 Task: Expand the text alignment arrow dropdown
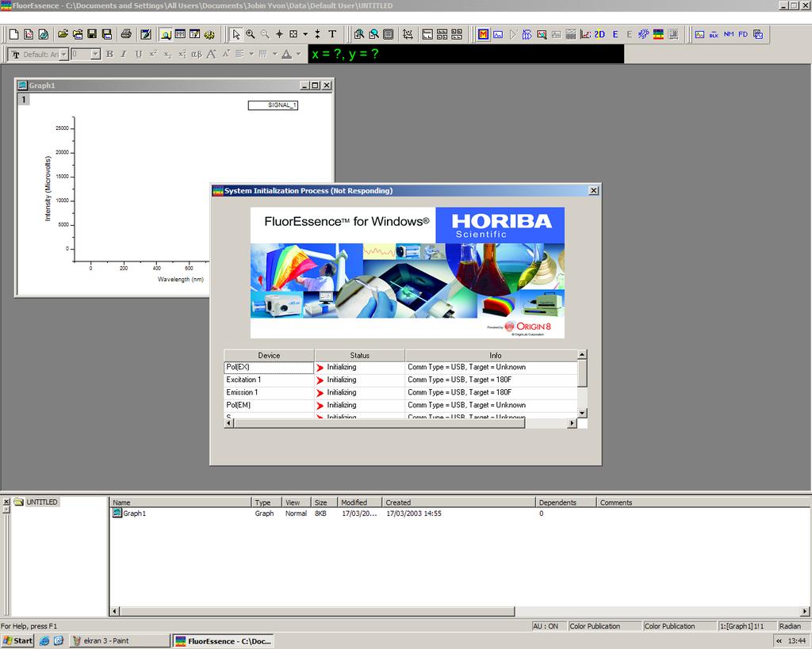251,54
